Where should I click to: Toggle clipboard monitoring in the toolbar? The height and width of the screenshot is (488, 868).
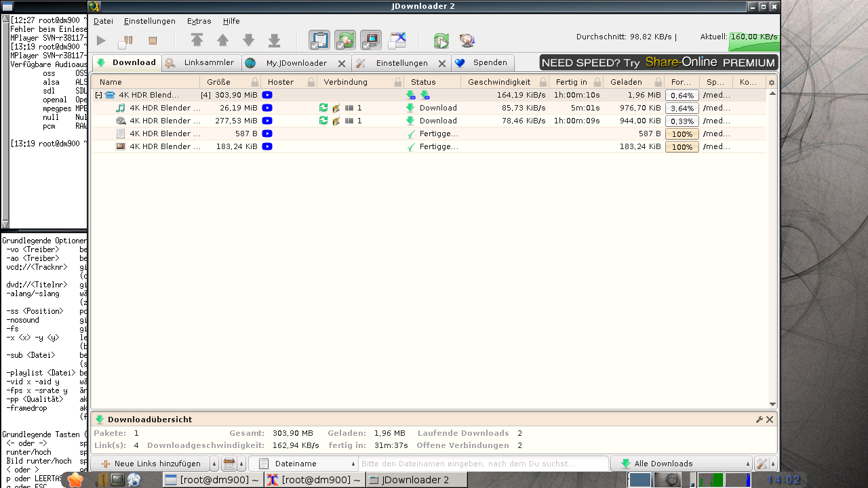(x=319, y=41)
